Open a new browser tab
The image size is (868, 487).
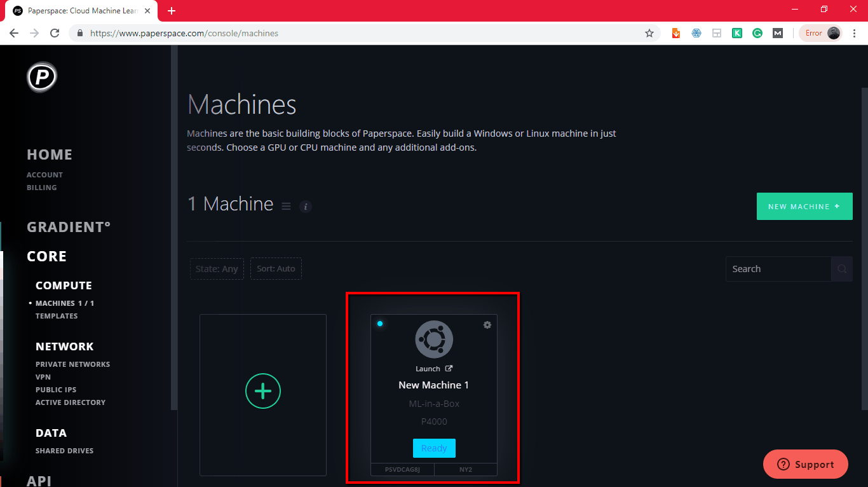click(x=172, y=11)
